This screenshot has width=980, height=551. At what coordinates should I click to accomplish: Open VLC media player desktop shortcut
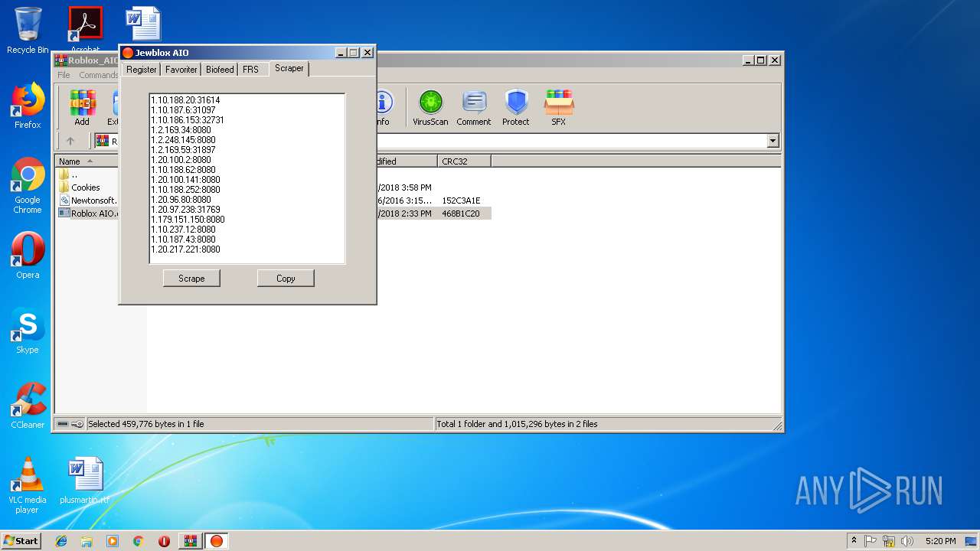click(x=28, y=485)
